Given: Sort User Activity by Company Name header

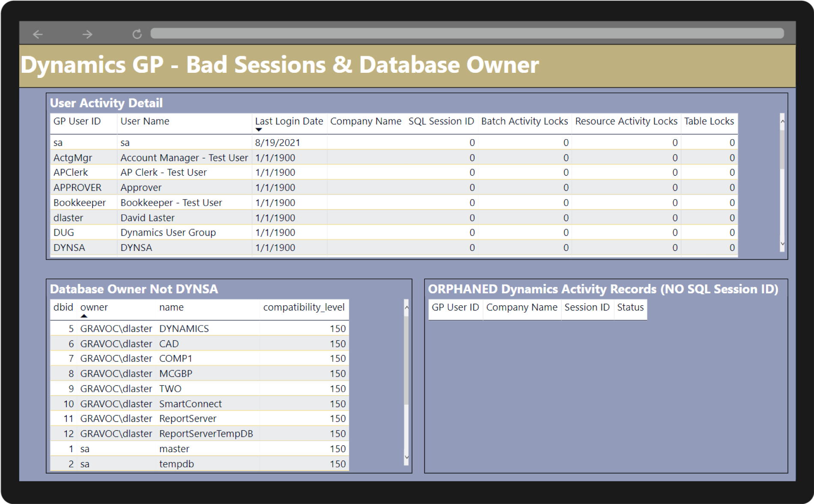Looking at the screenshot, I should (366, 121).
